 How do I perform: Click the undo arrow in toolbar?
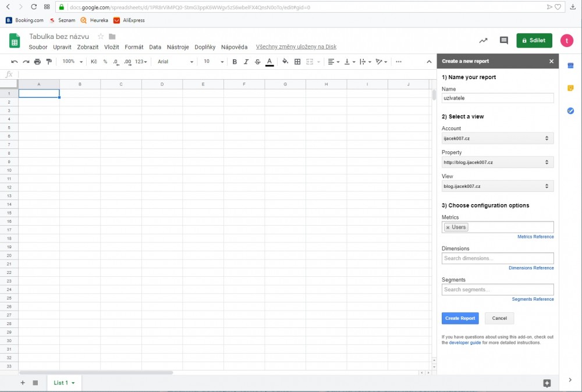pos(15,62)
